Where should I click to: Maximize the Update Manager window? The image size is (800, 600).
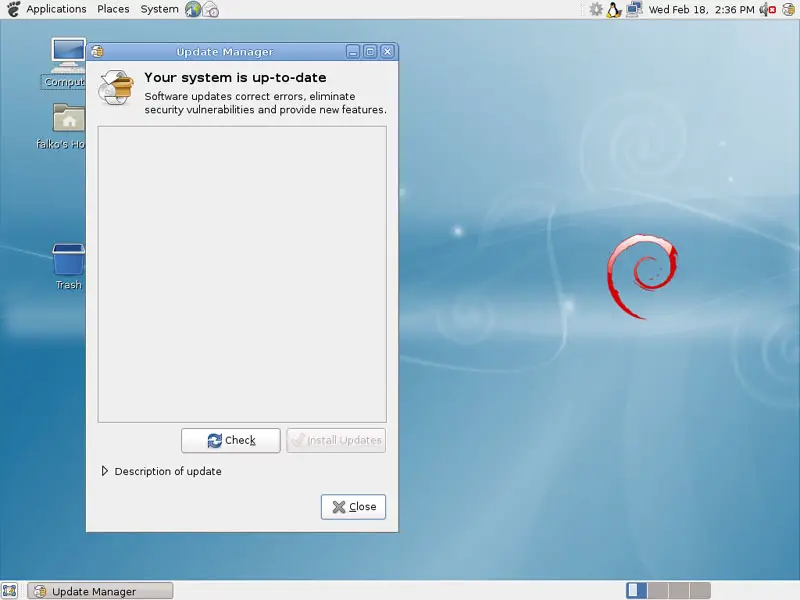[x=370, y=52]
